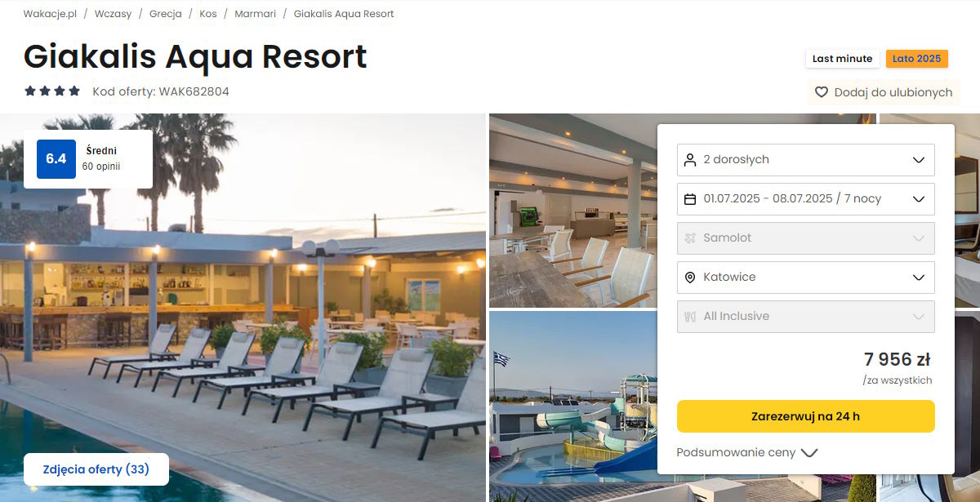The height and width of the screenshot is (502, 980).
Task: Open the Wczasy breadcrumb link
Action: point(113,14)
